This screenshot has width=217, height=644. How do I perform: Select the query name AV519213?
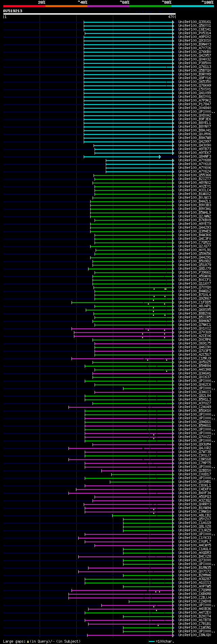[13, 11]
